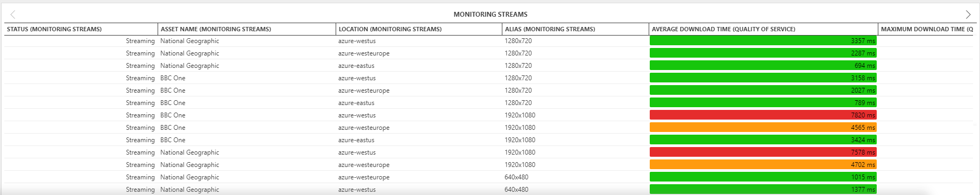Click 640x480 alias in azure-westeurope row

tap(516, 177)
